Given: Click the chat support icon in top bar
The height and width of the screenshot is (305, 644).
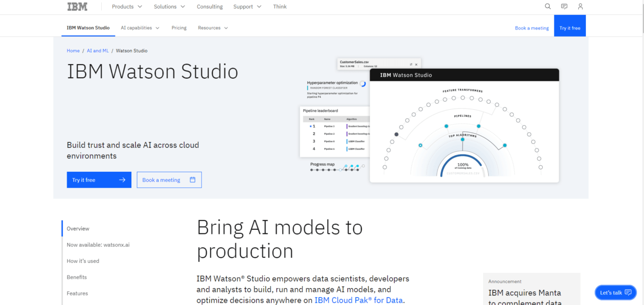Looking at the screenshot, I should (x=564, y=6).
